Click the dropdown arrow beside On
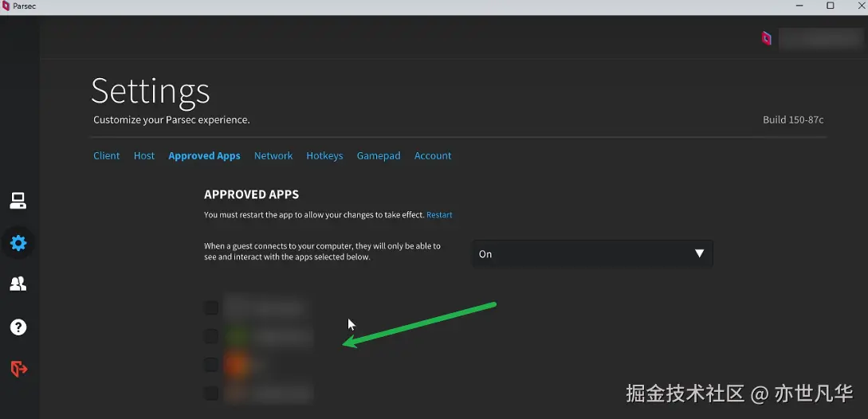 (699, 253)
